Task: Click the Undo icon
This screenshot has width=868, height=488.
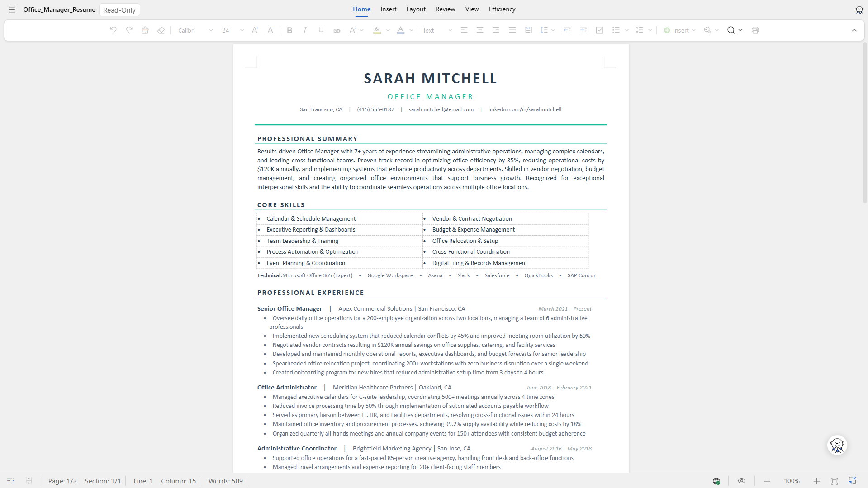Action: 114,30
